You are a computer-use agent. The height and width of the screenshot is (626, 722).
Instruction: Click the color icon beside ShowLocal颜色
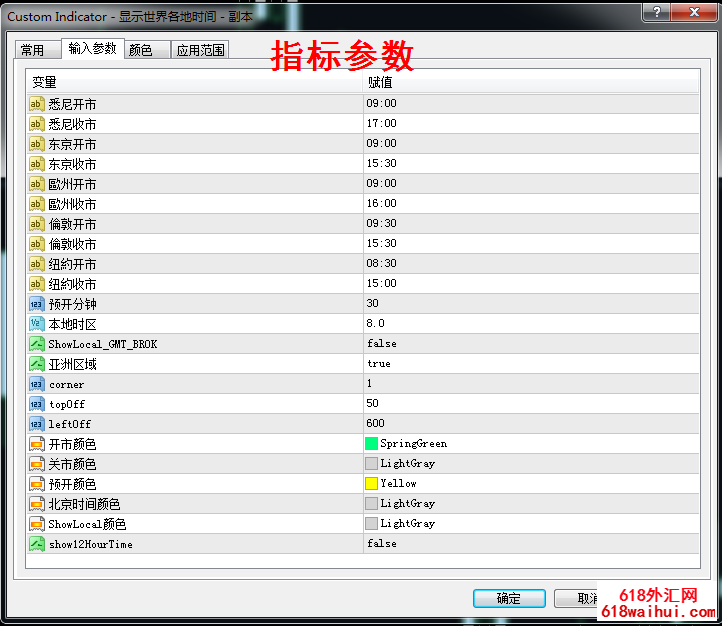point(36,524)
